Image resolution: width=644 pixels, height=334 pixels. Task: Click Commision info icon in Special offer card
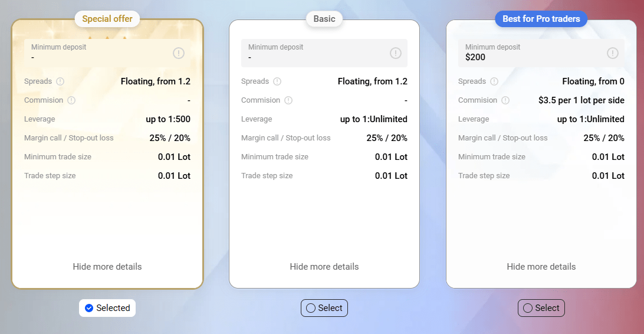tap(71, 100)
